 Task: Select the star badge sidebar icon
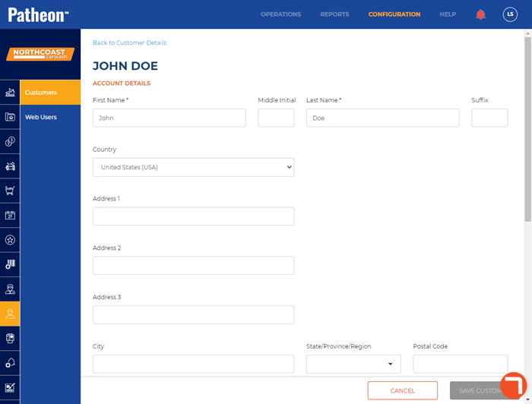tap(10, 240)
